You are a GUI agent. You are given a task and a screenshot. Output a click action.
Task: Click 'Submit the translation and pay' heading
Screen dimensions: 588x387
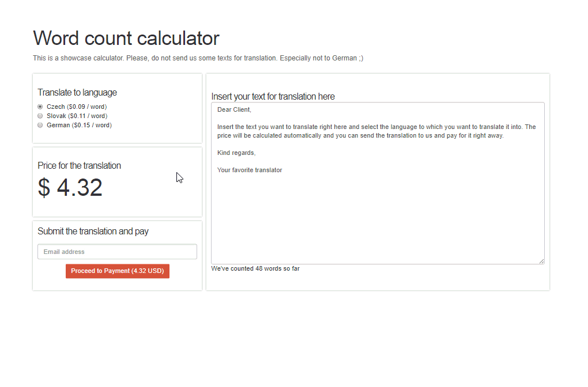click(93, 231)
